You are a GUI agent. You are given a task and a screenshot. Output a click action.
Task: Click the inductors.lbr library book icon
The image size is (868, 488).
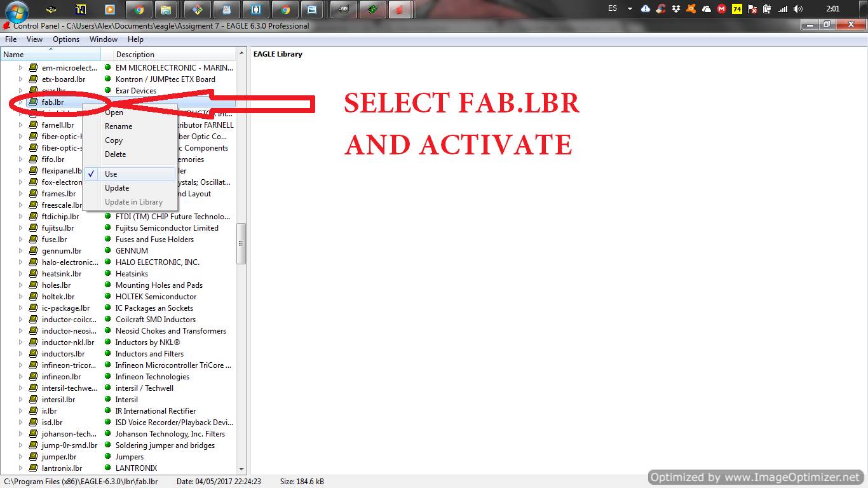pos(33,354)
